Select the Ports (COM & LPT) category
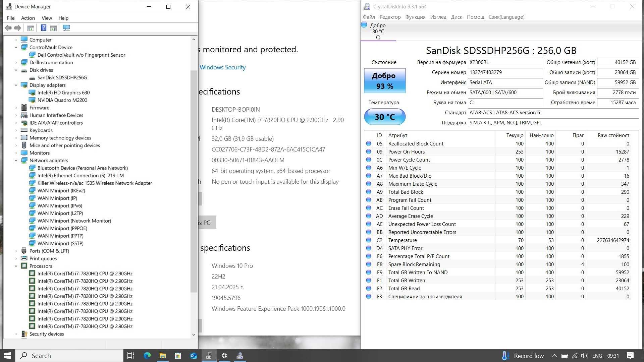Image resolution: width=644 pixels, height=362 pixels. (x=49, y=251)
